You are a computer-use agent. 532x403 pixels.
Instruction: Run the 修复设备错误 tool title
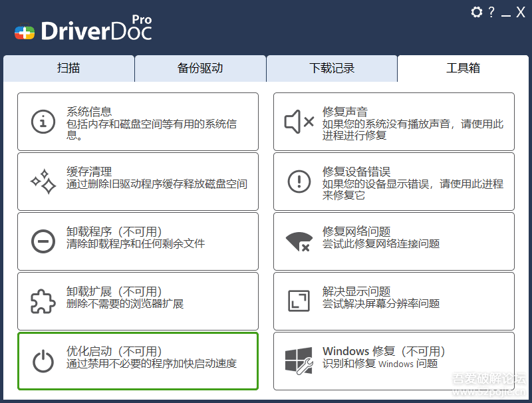(356, 172)
